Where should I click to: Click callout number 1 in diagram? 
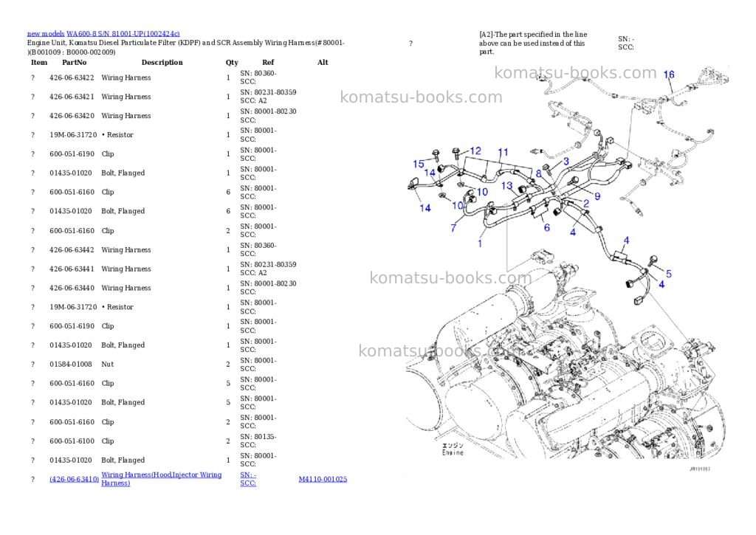coord(480,244)
